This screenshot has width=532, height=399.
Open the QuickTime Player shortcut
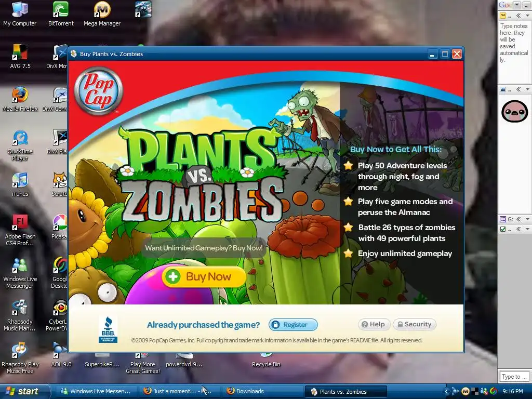click(x=20, y=145)
